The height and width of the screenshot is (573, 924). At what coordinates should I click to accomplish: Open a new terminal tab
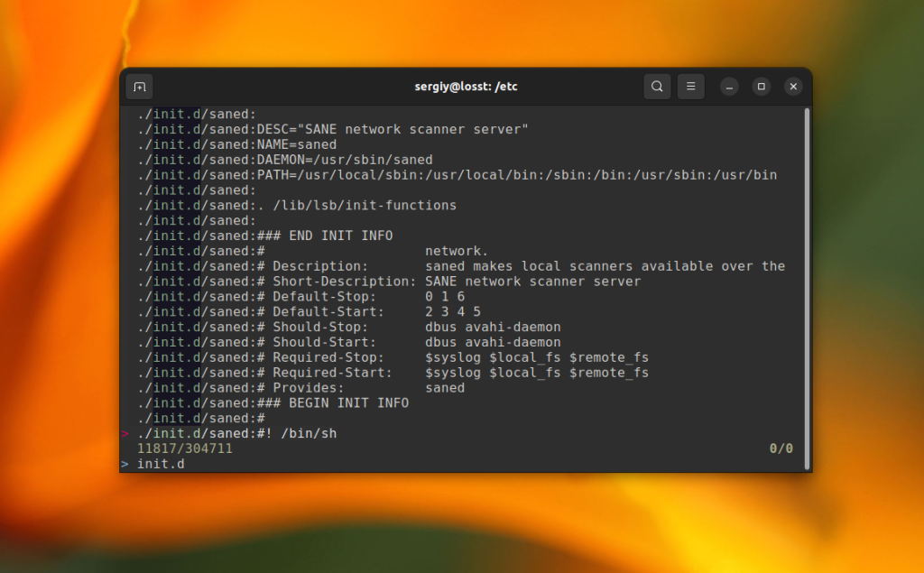click(x=140, y=87)
